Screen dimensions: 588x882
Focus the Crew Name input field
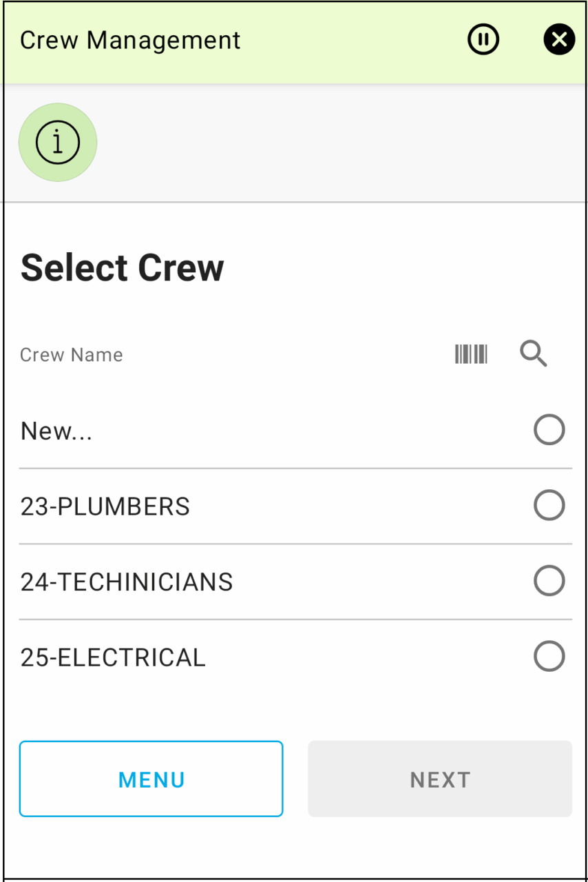click(227, 355)
